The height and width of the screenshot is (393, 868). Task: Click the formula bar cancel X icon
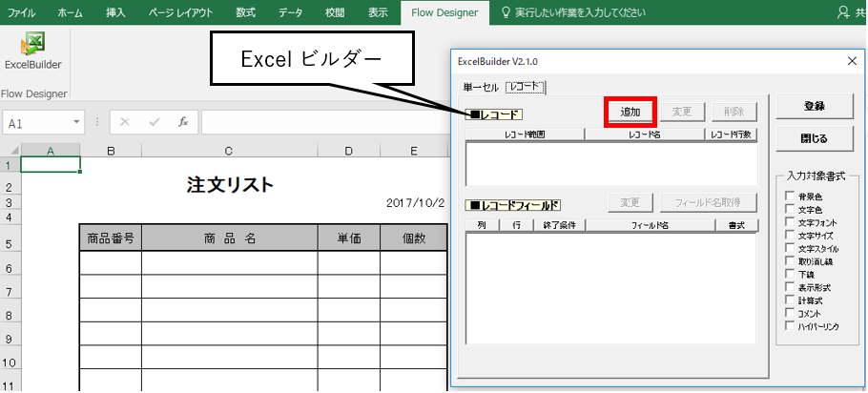pos(125,122)
